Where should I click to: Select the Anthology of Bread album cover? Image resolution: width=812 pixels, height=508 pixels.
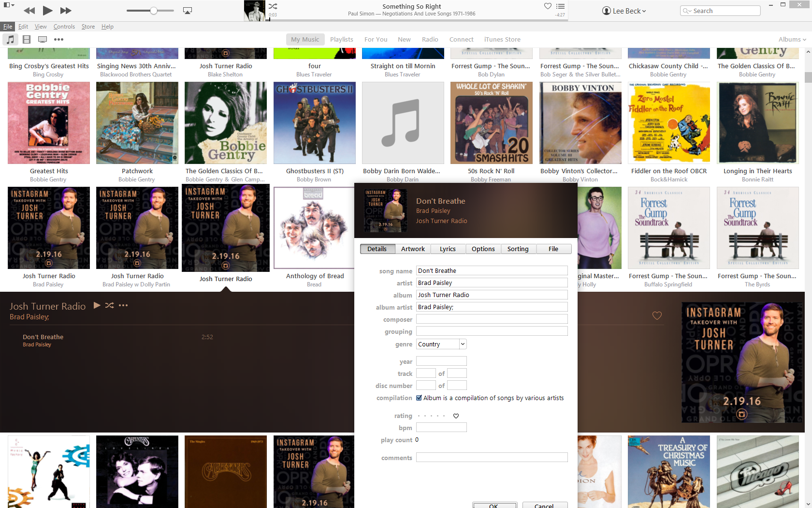point(313,228)
